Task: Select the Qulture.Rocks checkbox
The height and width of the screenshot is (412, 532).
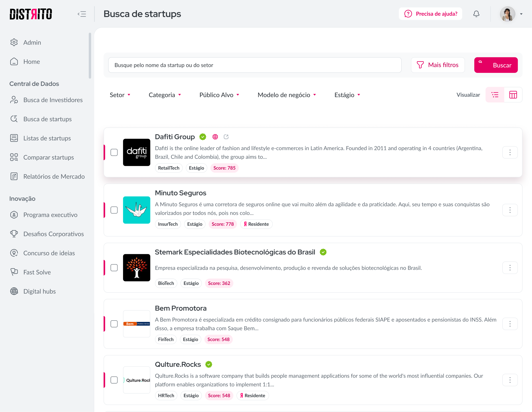Action: click(x=114, y=380)
